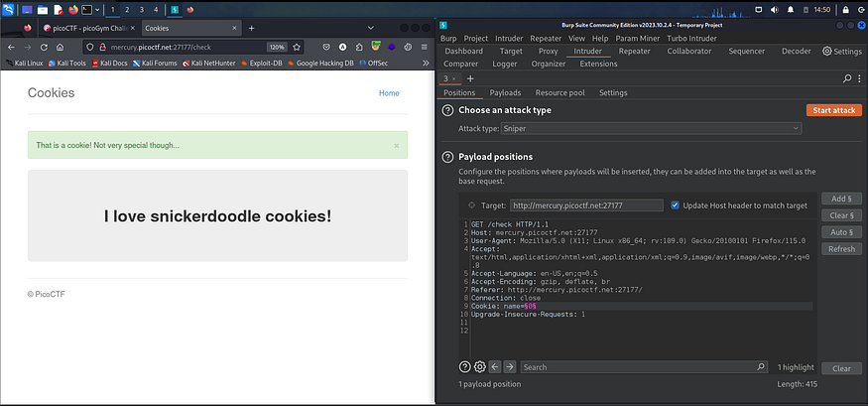
Task: Dismiss the green cookie alert message
Action: (x=396, y=146)
